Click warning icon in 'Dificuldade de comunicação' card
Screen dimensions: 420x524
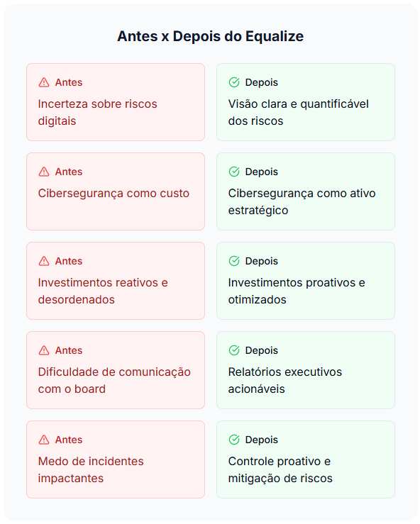(x=44, y=350)
